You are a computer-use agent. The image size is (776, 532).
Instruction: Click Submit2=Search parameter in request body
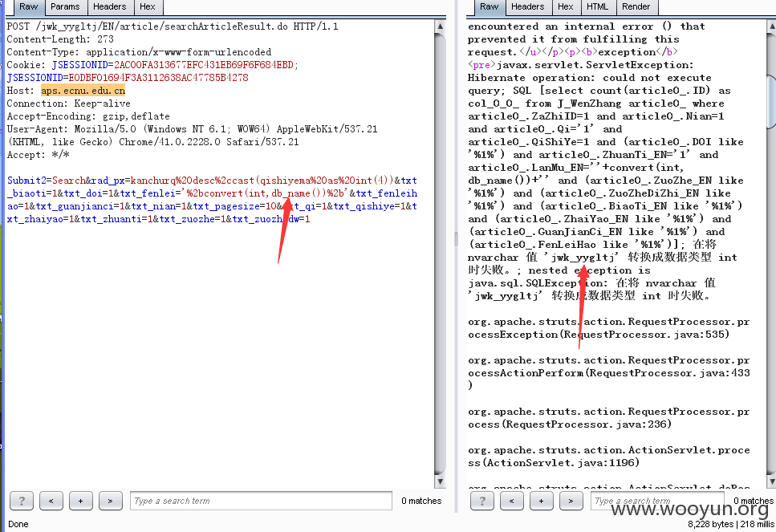click(x=46, y=181)
